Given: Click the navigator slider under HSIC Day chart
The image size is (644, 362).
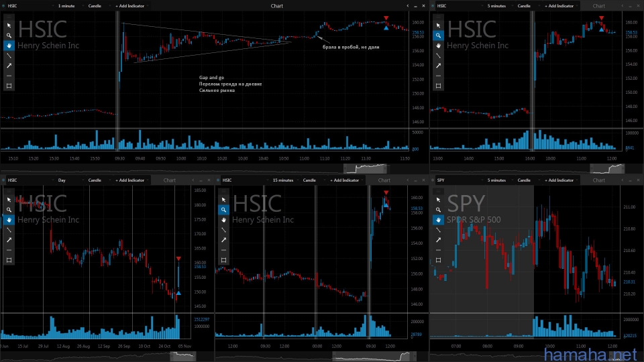Looking at the screenshot, I should (183, 356).
